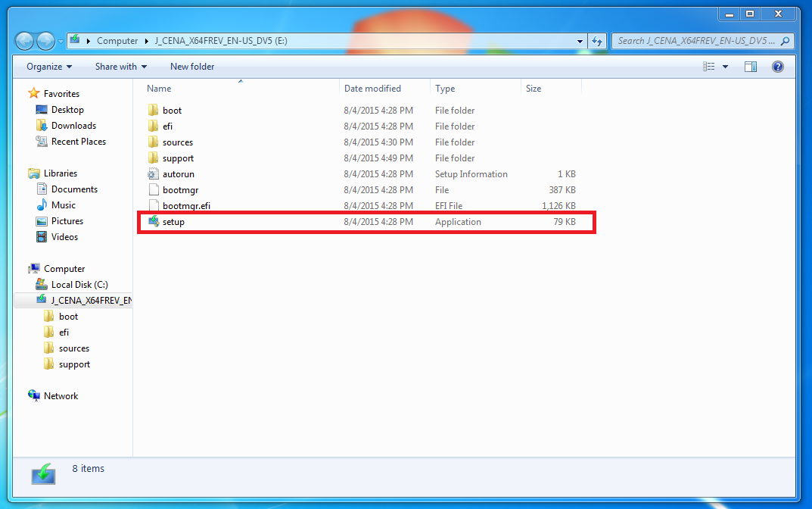
Task: Open Downloads in Favorites
Action: (x=73, y=126)
